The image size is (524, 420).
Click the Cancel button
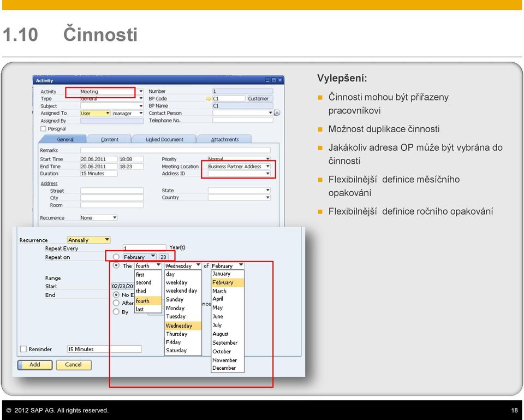pos(74,365)
